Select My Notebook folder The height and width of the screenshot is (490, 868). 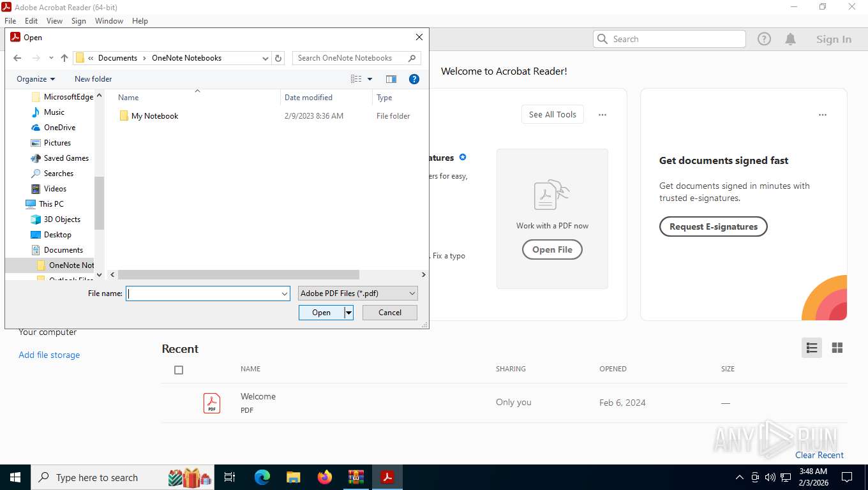point(154,116)
